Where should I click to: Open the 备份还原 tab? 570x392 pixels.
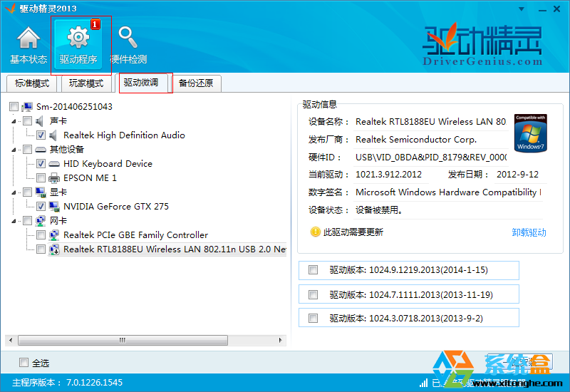pyautogui.click(x=195, y=83)
